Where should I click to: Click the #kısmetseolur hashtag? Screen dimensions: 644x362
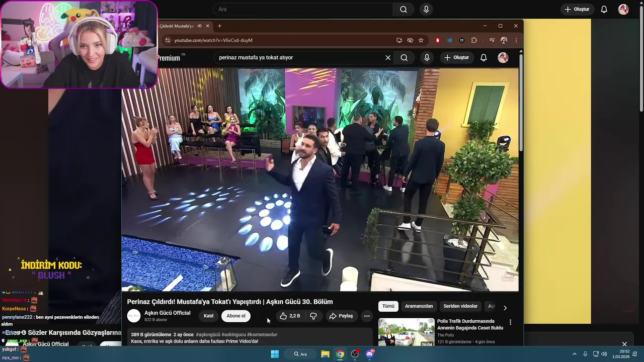262,335
